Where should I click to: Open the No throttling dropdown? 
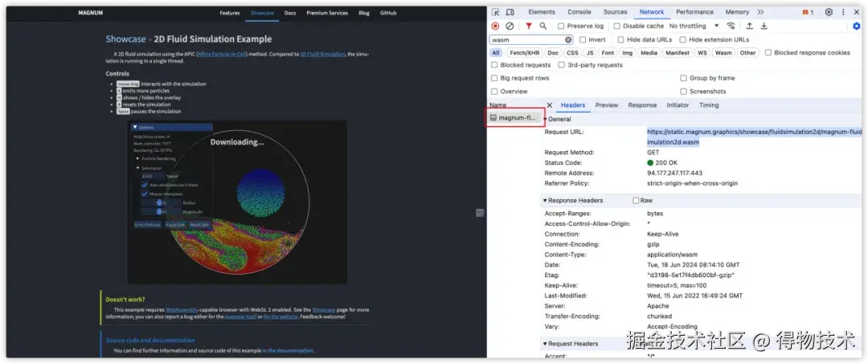pos(694,26)
